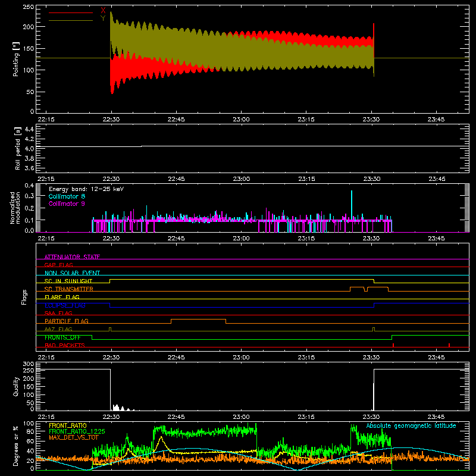
Task: Click the GAP_FLAG label
Action: (x=58, y=265)
